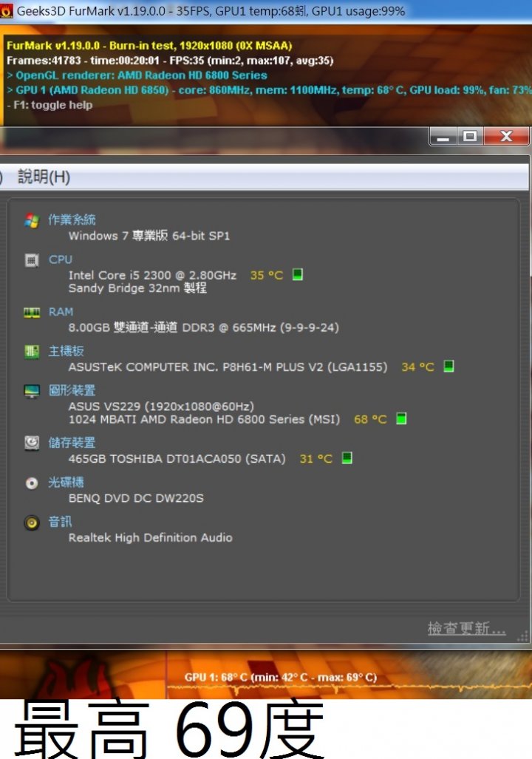Click the CPU temperature value 35 °C
This screenshot has width=532, height=759.
[x=267, y=275]
